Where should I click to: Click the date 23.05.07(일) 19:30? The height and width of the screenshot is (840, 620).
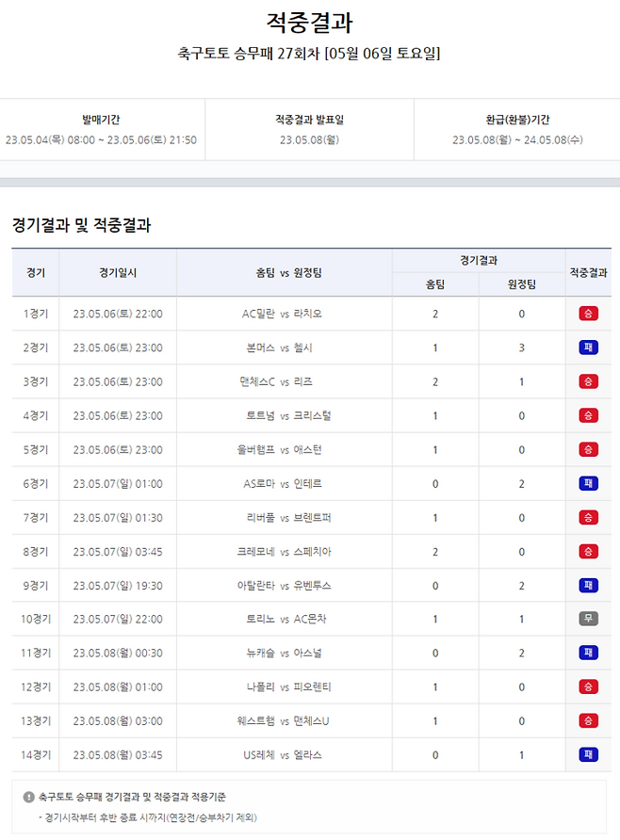(118, 586)
